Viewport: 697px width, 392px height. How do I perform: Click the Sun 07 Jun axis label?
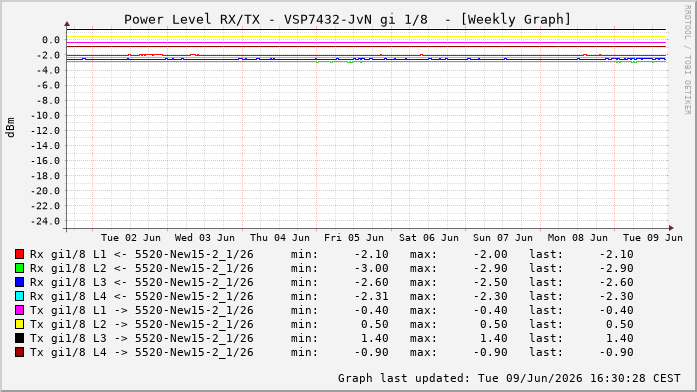(x=503, y=238)
